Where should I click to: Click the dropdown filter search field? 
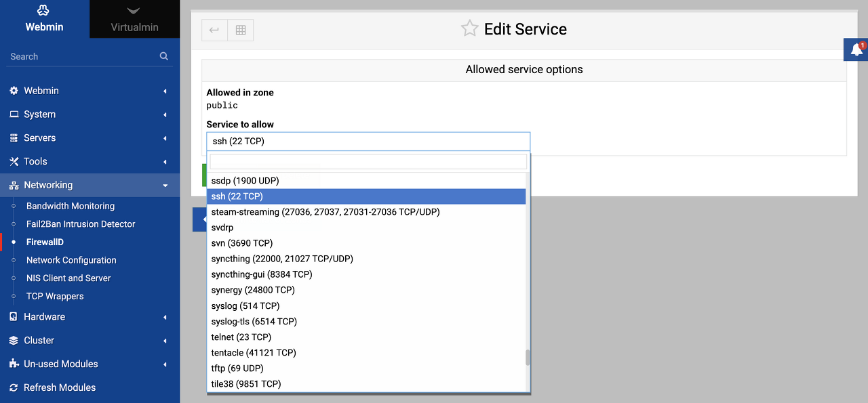tap(368, 161)
